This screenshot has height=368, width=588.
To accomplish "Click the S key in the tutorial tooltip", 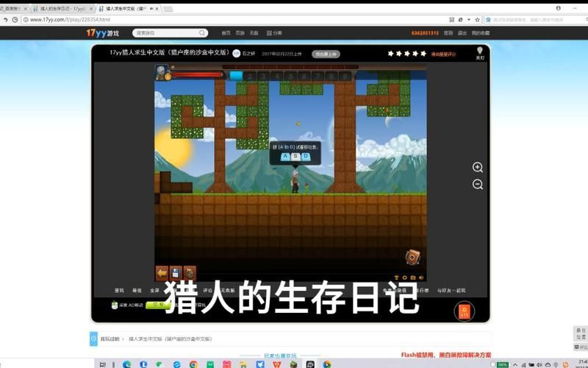I will [295, 156].
